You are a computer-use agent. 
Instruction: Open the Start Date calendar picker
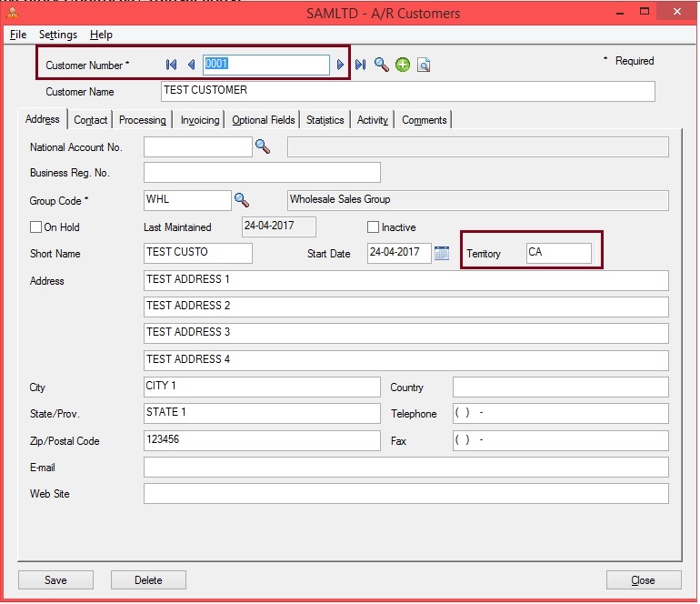[x=442, y=253]
